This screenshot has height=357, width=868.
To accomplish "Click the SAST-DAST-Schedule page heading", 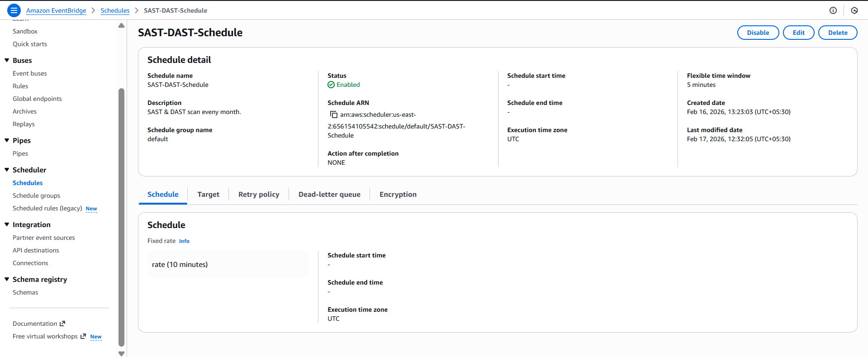I will point(190,33).
